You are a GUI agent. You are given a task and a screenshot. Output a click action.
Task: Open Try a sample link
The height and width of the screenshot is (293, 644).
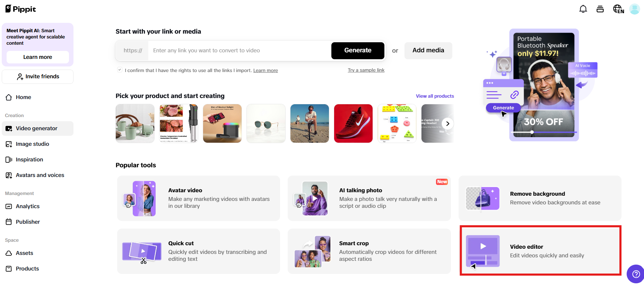tap(366, 70)
